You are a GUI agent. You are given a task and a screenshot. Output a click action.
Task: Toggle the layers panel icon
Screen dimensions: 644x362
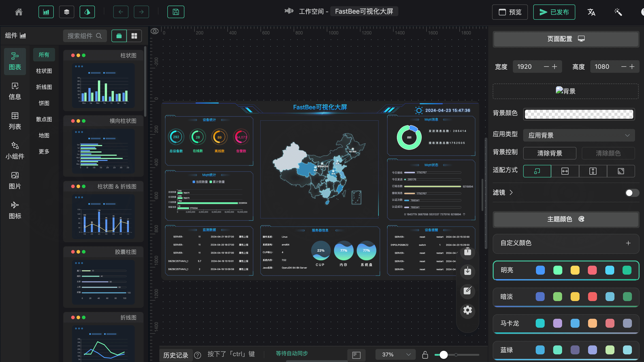pyautogui.click(x=66, y=12)
